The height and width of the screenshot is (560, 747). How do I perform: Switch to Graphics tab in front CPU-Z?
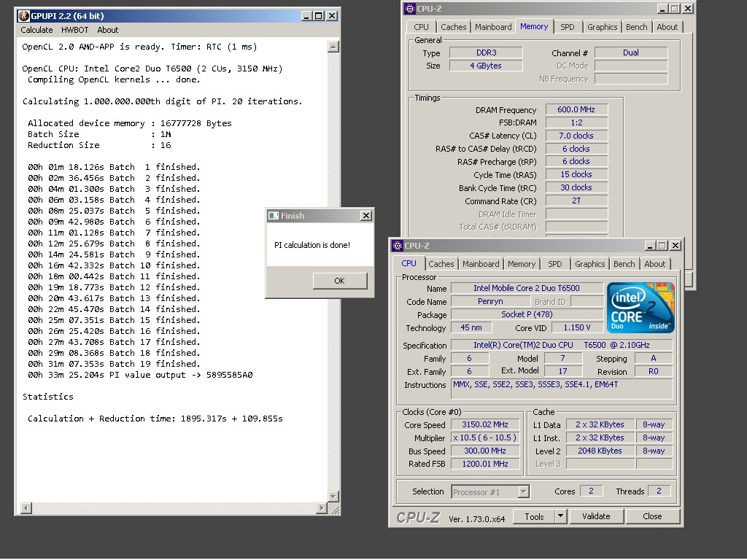coord(589,264)
